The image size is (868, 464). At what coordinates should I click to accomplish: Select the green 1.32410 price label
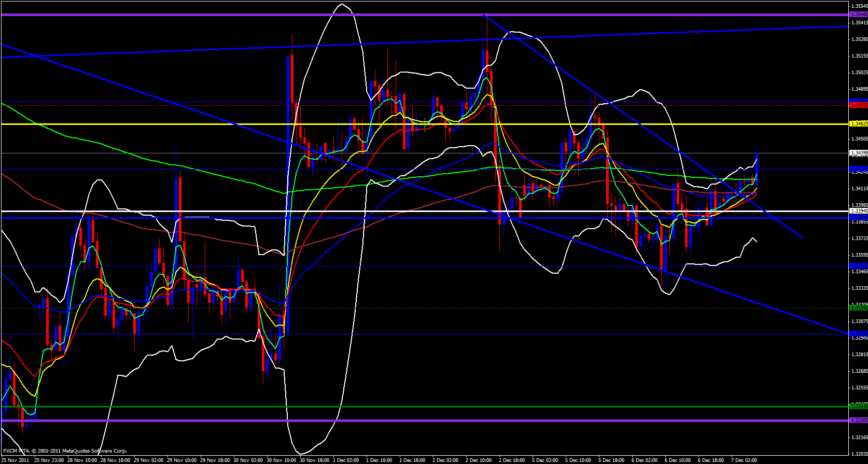point(859,406)
